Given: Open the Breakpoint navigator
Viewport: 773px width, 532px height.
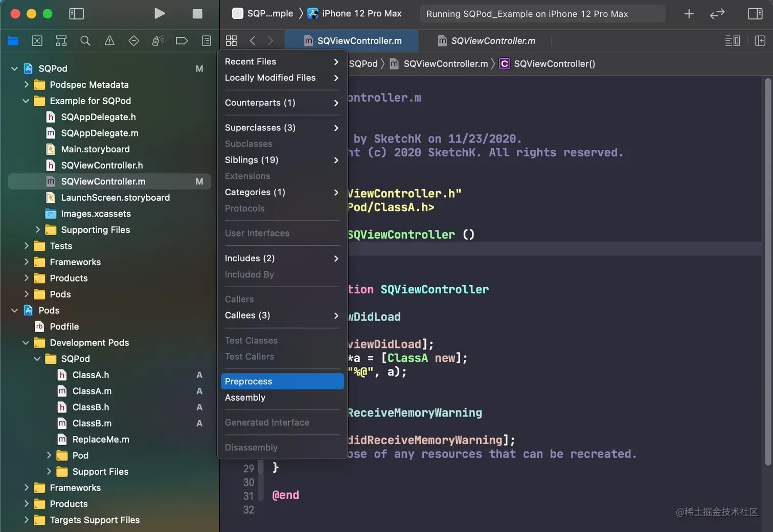Looking at the screenshot, I should tap(182, 41).
